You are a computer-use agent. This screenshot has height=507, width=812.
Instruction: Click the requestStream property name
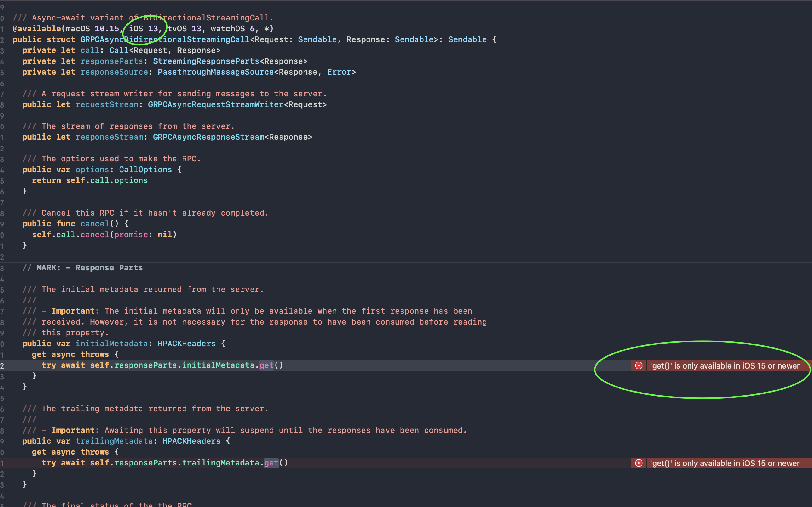(107, 104)
